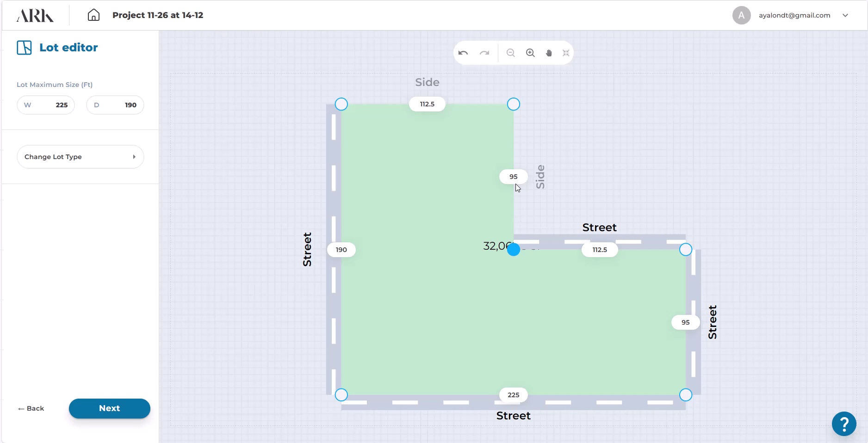Go Back to previous step
This screenshot has width=868, height=443.
pos(31,408)
